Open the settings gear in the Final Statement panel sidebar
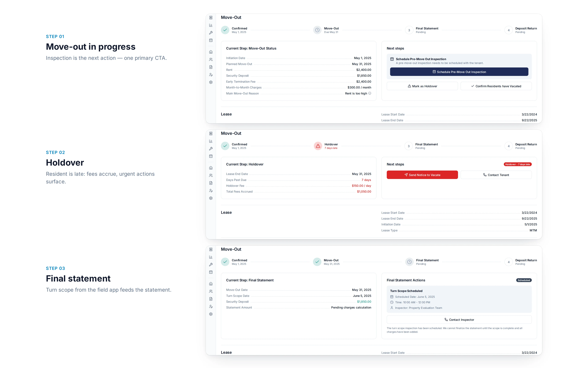 tap(211, 314)
